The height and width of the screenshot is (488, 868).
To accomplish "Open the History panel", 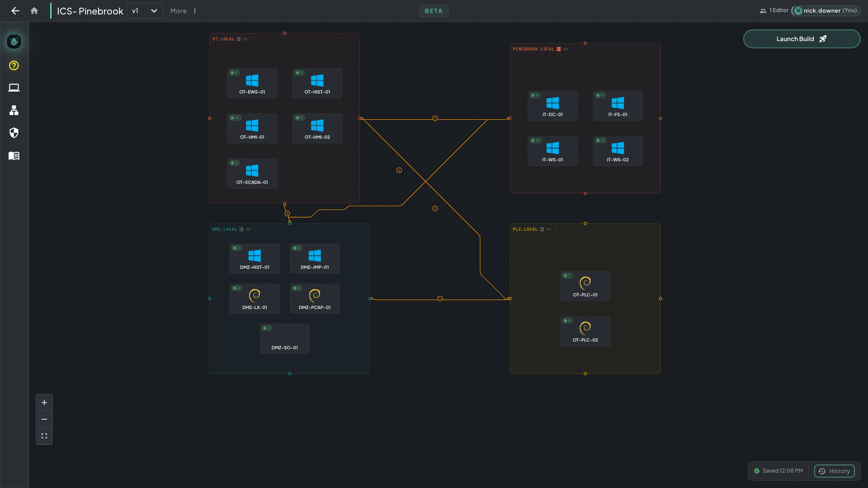I will click(835, 471).
